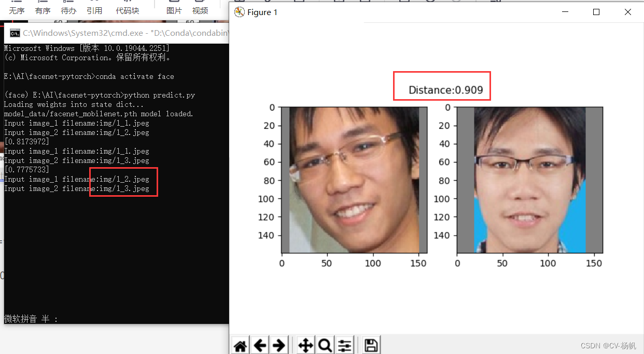Activate the pan tool with the cross arrows

305,345
